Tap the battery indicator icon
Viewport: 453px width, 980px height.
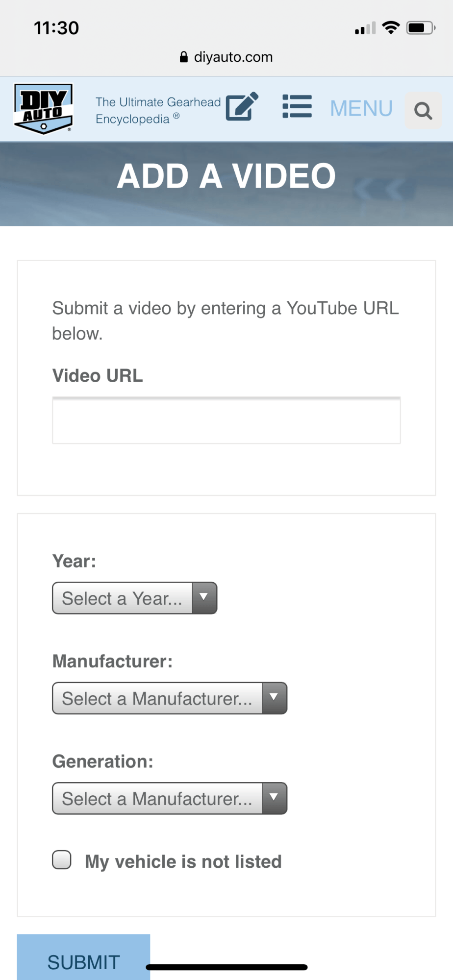click(x=421, y=28)
